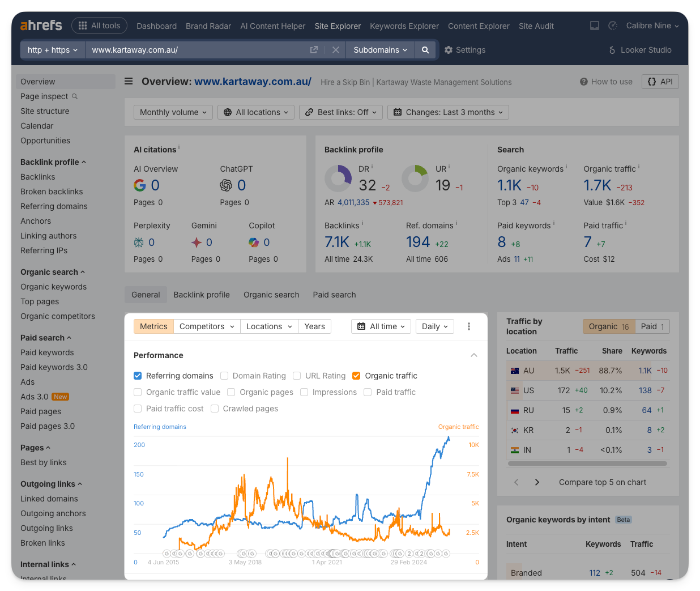Open the site in new tab icon
Viewport: 700px width, 591px height.
point(314,50)
